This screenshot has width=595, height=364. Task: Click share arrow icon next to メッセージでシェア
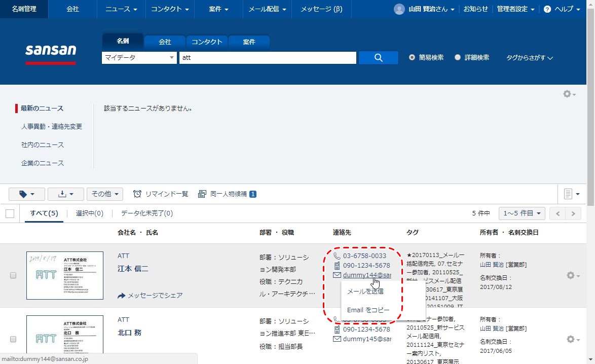point(122,296)
